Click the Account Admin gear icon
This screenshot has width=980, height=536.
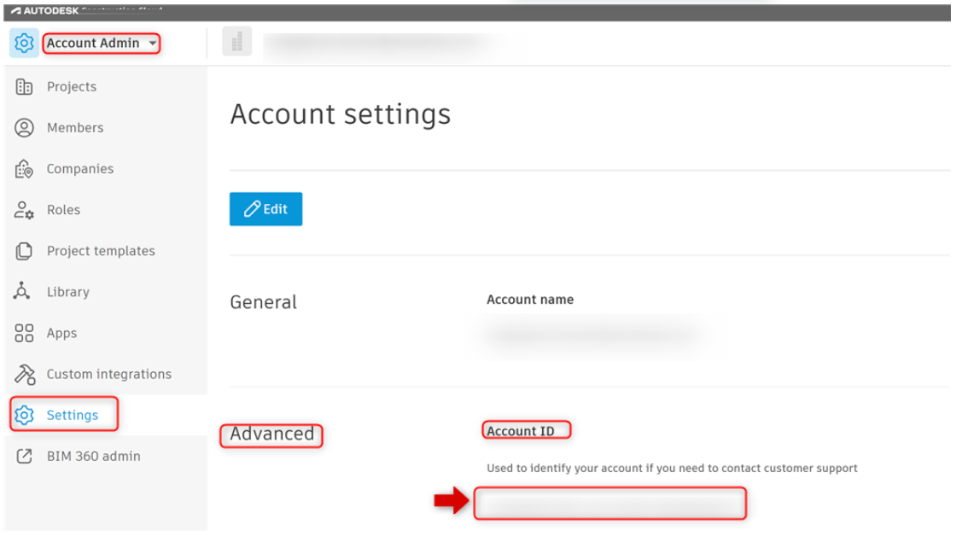click(x=24, y=44)
